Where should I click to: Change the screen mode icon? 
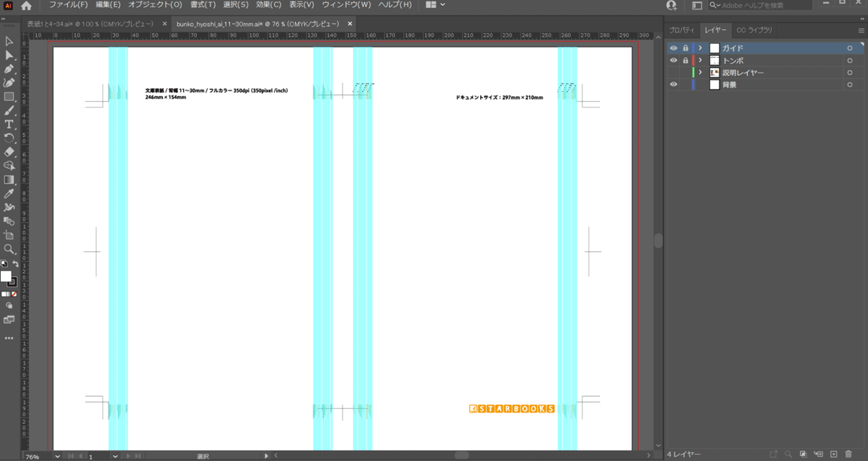[x=9, y=319]
